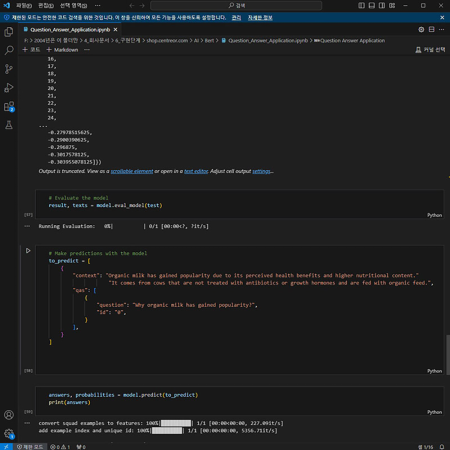The image size is (450, 450).
Task: Toggle secondary sidebar layout icon
Action: pyautogui.click(x=382, y=5)
